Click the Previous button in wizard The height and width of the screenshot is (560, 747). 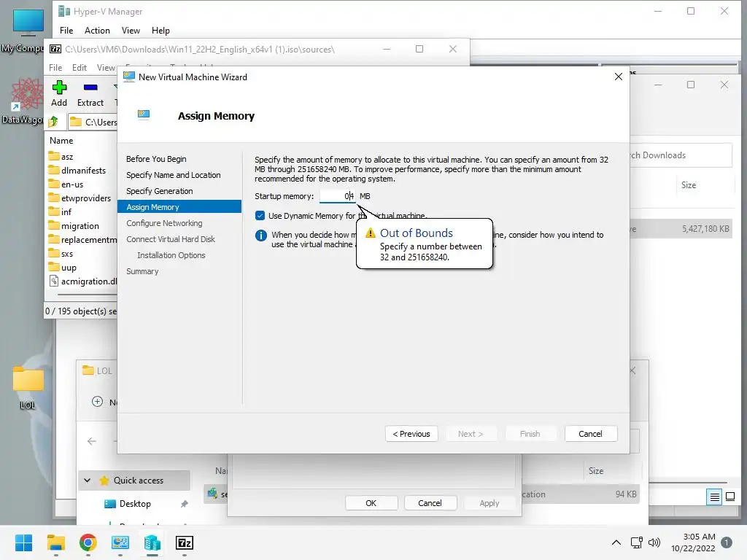411,434
